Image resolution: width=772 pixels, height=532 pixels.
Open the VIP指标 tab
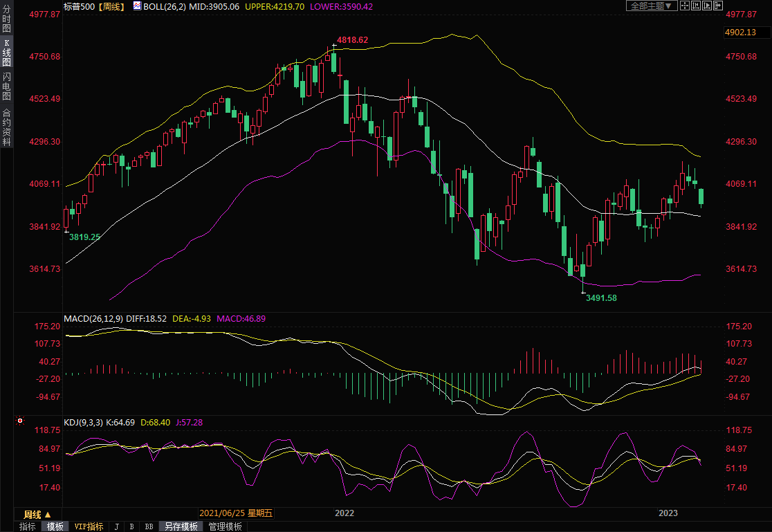point(89,526)
